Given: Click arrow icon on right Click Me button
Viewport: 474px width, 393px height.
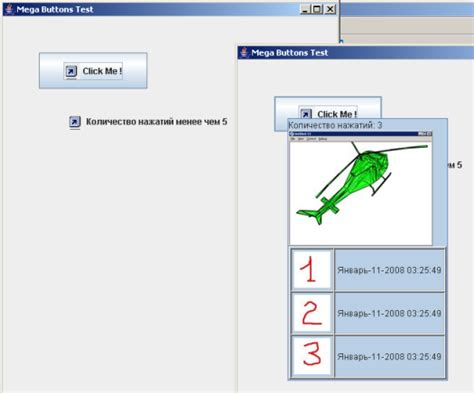Looking at the screenshot, I should (x=306, y=114).
